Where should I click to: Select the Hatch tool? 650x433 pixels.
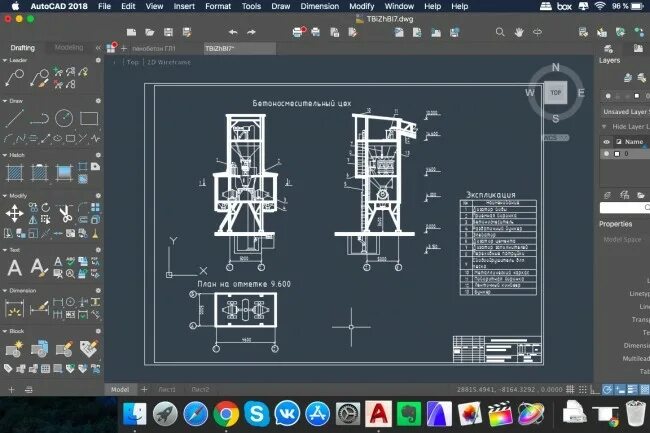click(15, 173)
